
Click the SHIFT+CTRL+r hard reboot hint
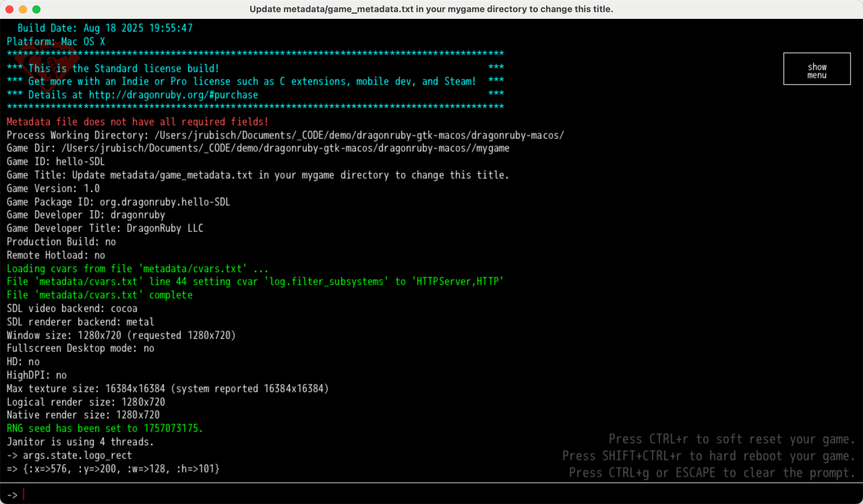tap(708, 456)
